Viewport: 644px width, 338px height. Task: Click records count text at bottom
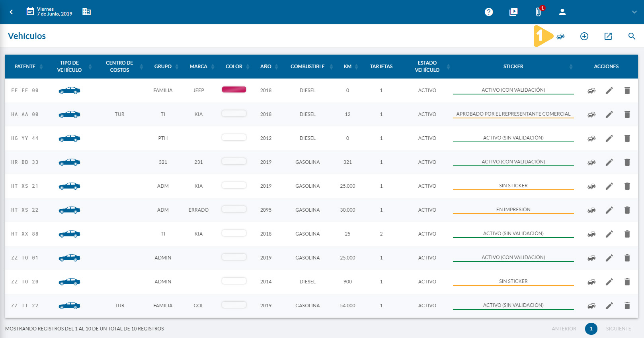[84, 329]
